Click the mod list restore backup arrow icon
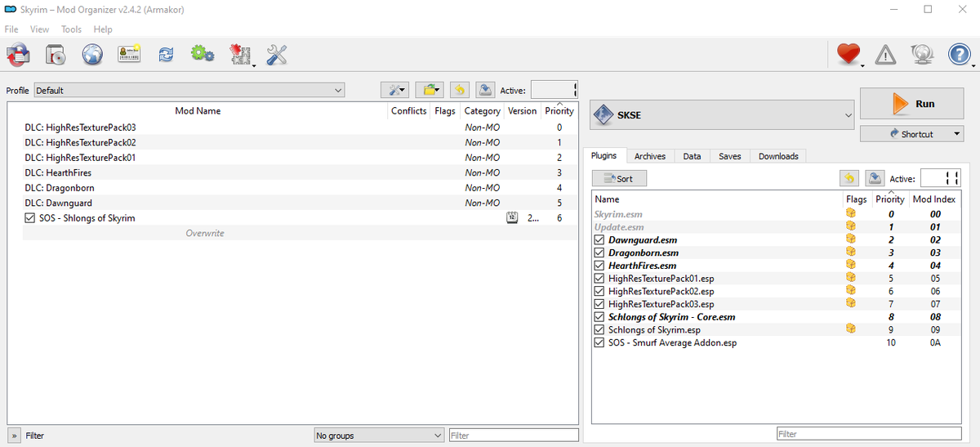 [460, 90]
